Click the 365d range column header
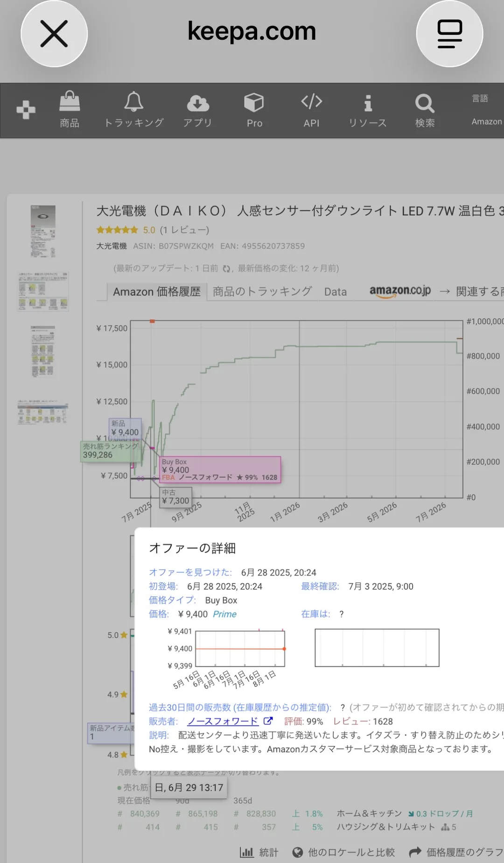 (243, 800)
